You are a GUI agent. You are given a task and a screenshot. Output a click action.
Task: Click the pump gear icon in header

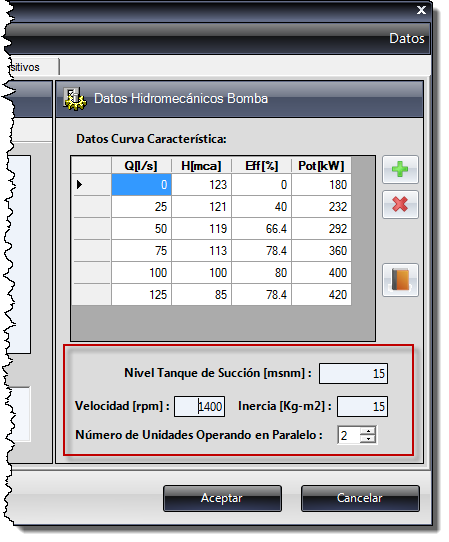click(x=74, y=99)
